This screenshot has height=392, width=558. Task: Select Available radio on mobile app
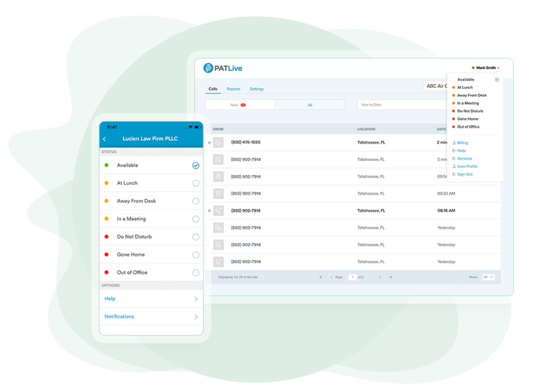coord(196,165)
